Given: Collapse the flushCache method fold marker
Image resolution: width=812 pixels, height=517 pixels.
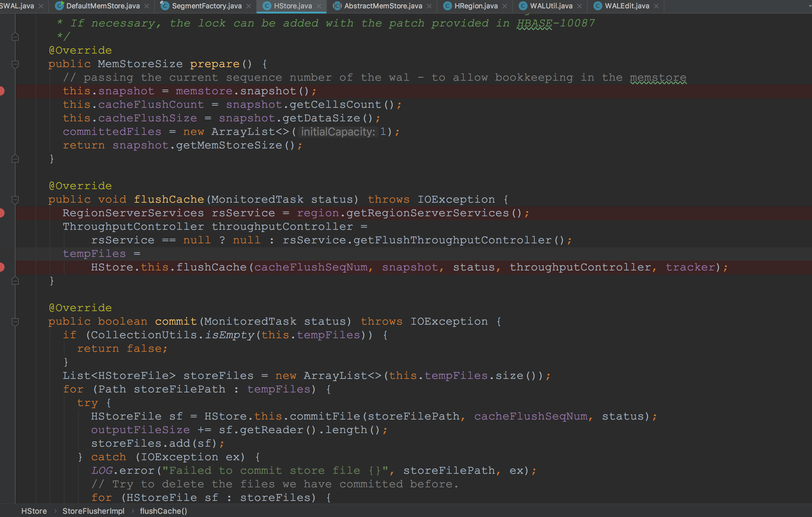Looking at the screenshot, I should pyautogui.click(x=15, y=200).
